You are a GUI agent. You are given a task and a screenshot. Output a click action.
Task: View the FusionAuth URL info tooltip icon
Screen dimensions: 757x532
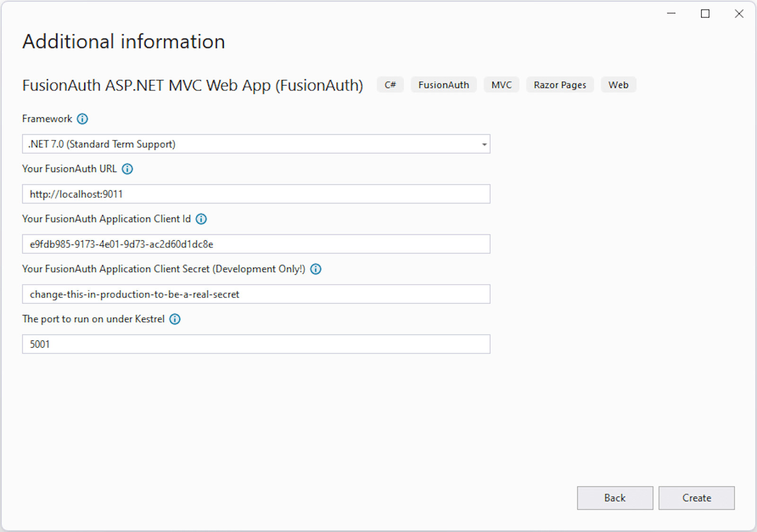[x=127, y=169]
